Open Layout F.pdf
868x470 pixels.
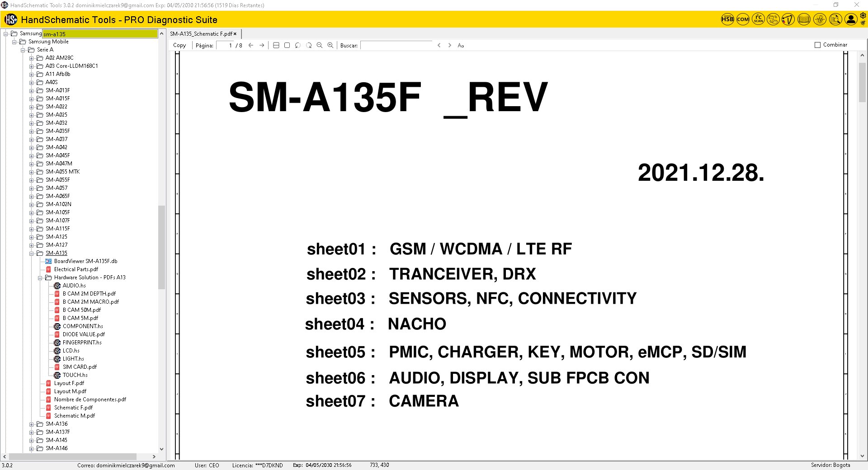coord(69,383)
